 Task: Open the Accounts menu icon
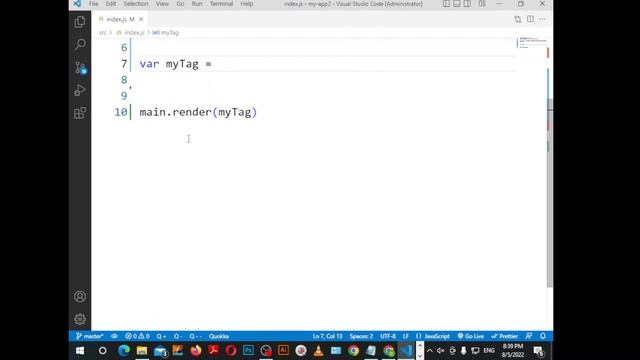80,296
